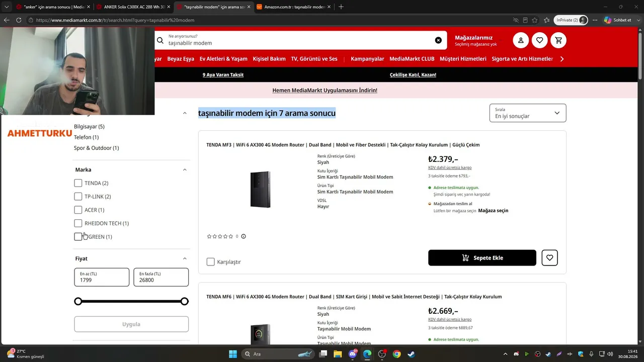Open the 9 Aya Varan Taksit link
The image size is (644, 362).
point(223,75)
